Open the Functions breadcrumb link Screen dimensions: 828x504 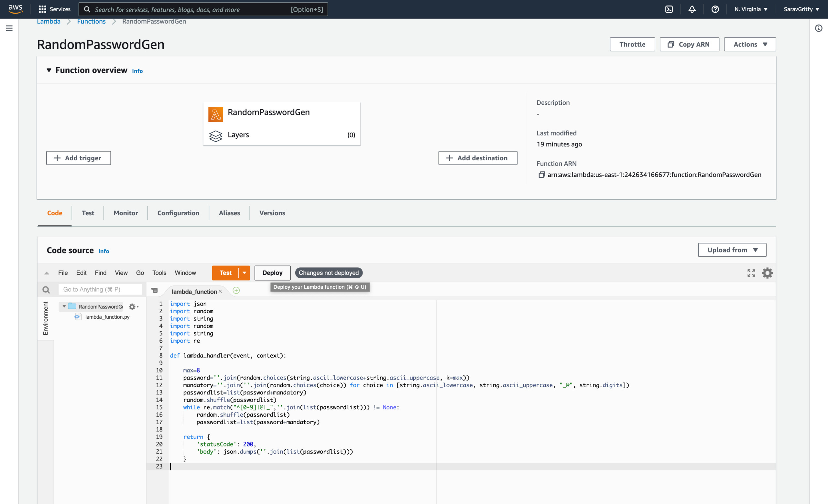pos(91,21)
